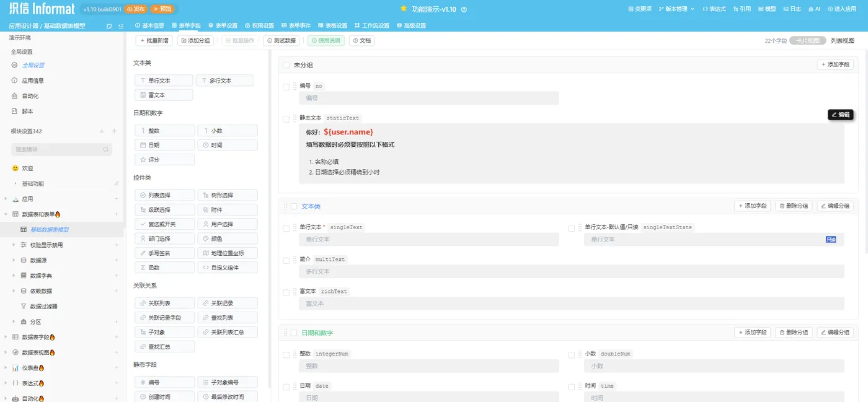Add a 列表选择 list select field

(x=164, y=195)
